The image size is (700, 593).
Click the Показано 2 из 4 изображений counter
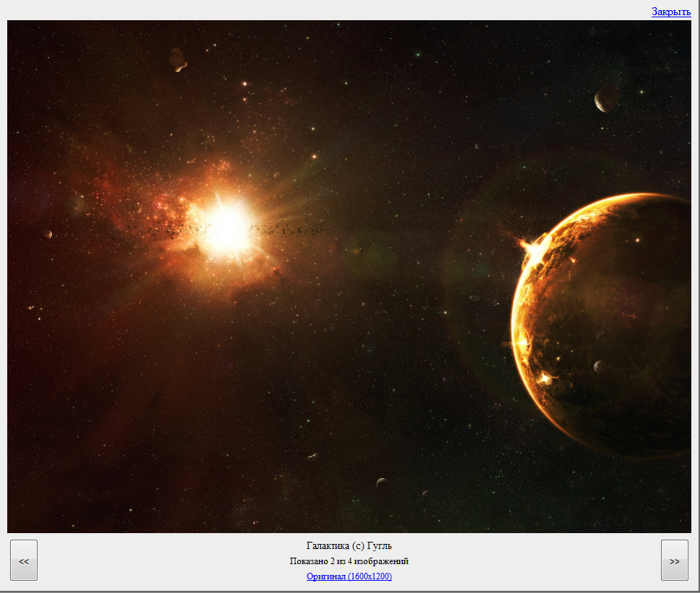click(349, 561)
